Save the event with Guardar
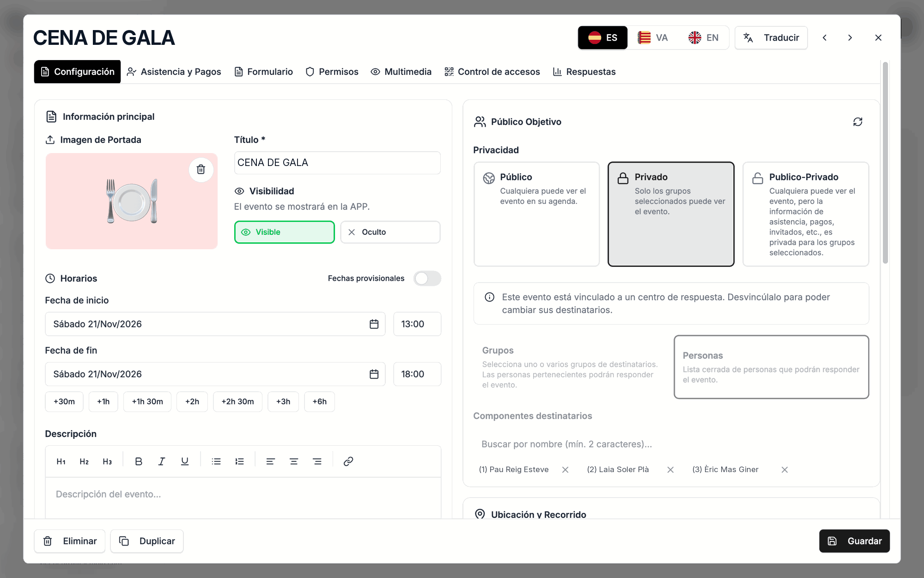Image resolution: width=924 pixels, height=578 pixels. tap(854, 541)
